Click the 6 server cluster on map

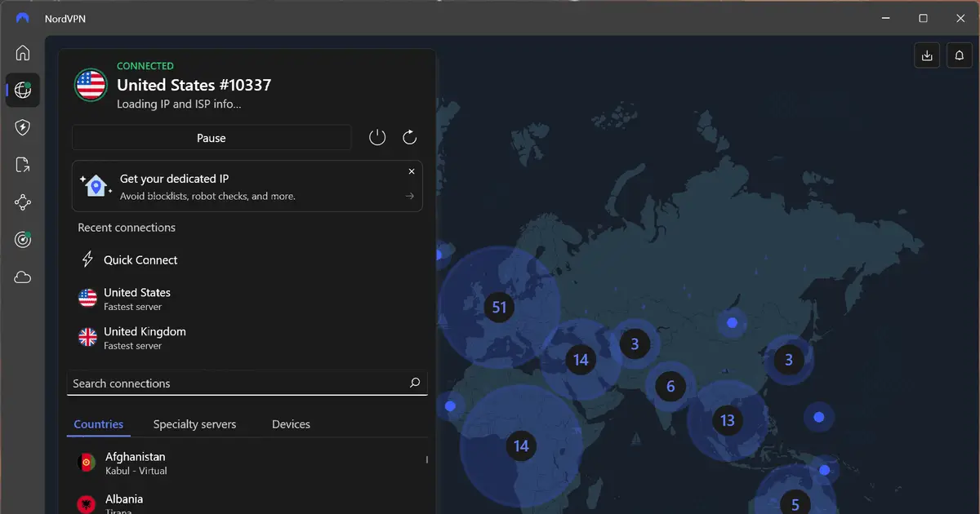click(x=670, y=387)
